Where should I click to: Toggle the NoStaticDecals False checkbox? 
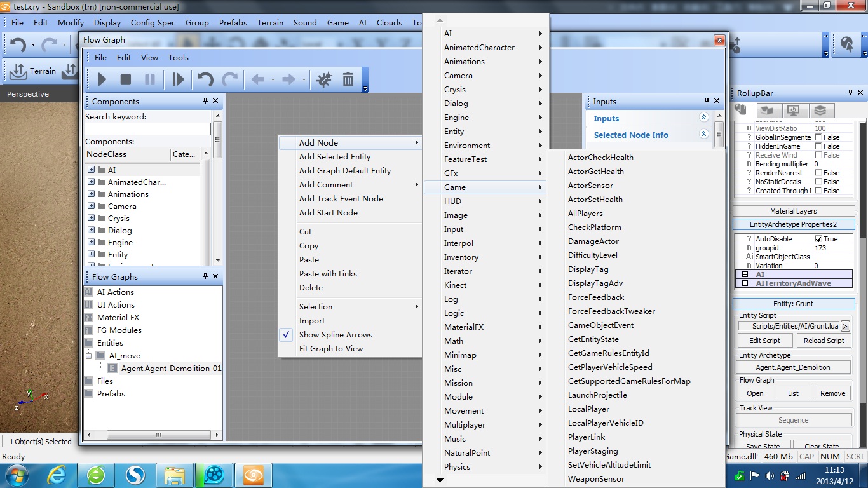point(818,182)
